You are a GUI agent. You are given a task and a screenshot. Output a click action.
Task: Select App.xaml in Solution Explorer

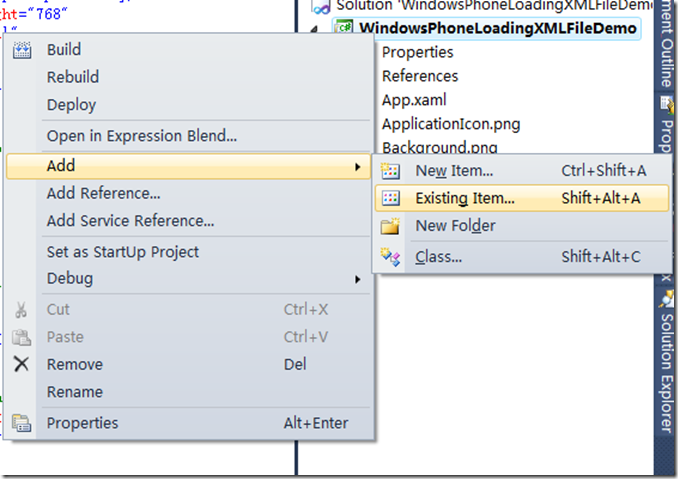[414, 100]
